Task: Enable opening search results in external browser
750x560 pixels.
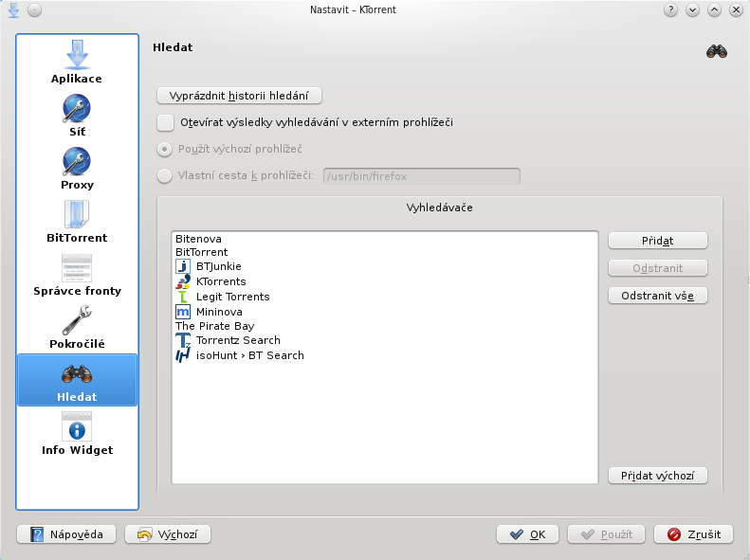Action: (x=166, y=123)
